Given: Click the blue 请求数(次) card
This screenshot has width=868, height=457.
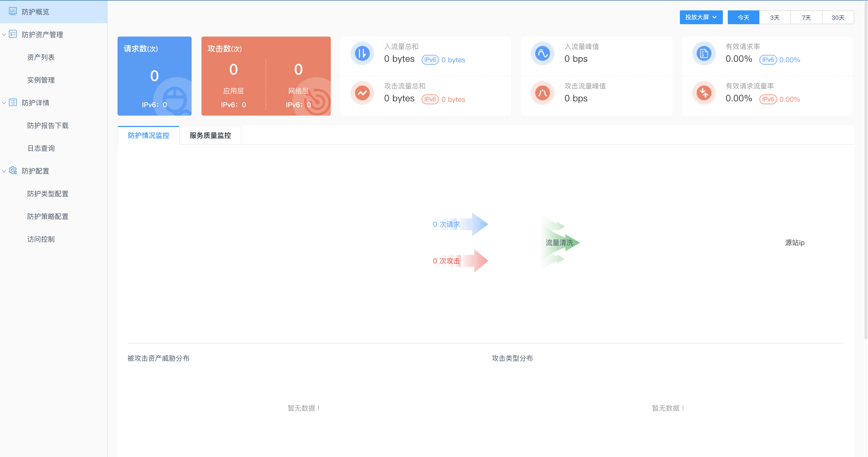Looking at the screenshot, I should pyautogui.click(x=154, y=76).
